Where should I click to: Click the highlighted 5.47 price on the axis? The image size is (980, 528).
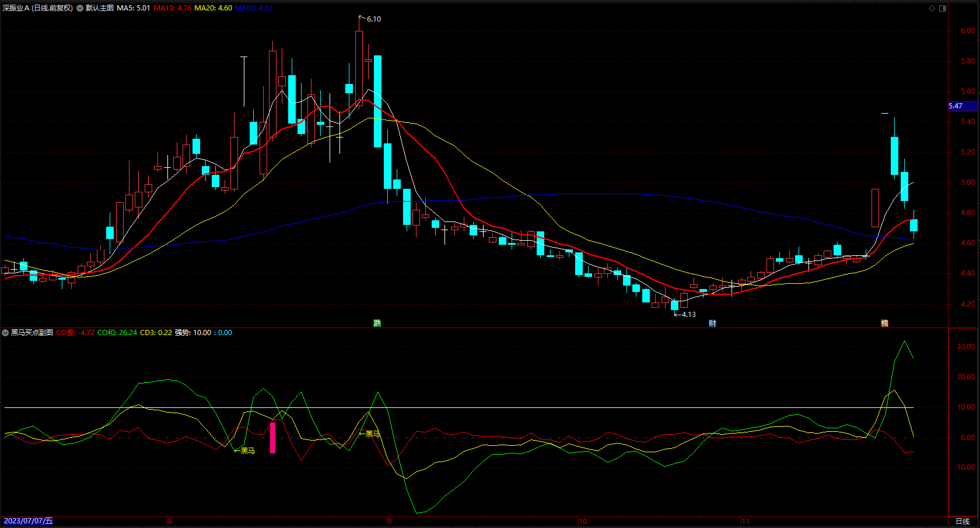963,106
